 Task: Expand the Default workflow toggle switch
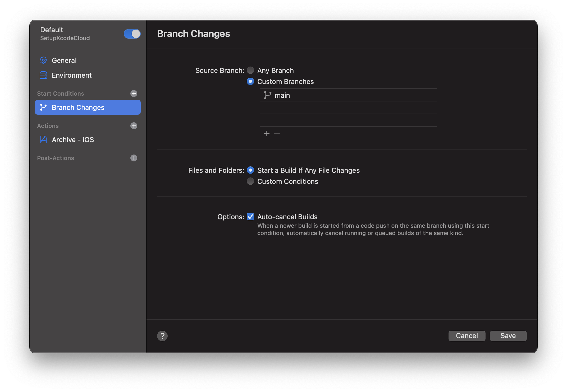132,34
